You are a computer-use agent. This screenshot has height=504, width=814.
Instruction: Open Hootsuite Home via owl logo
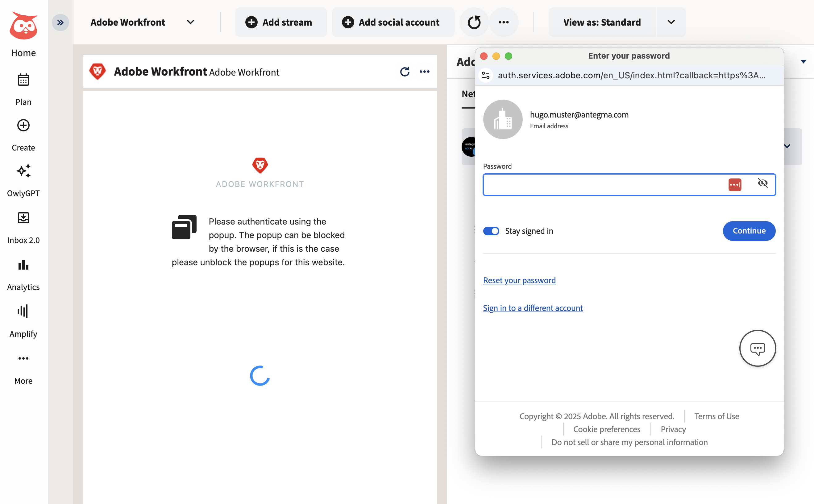[x=23, y=26]
